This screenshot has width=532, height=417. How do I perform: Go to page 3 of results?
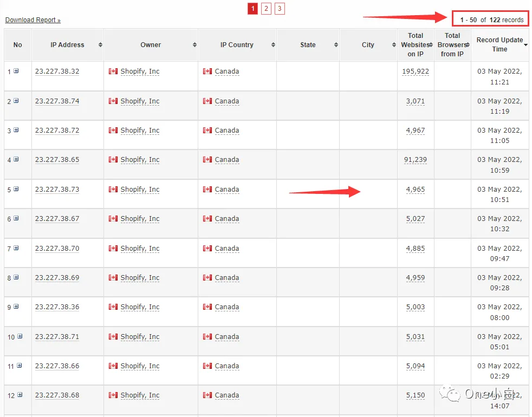click(x=280, y=9)
